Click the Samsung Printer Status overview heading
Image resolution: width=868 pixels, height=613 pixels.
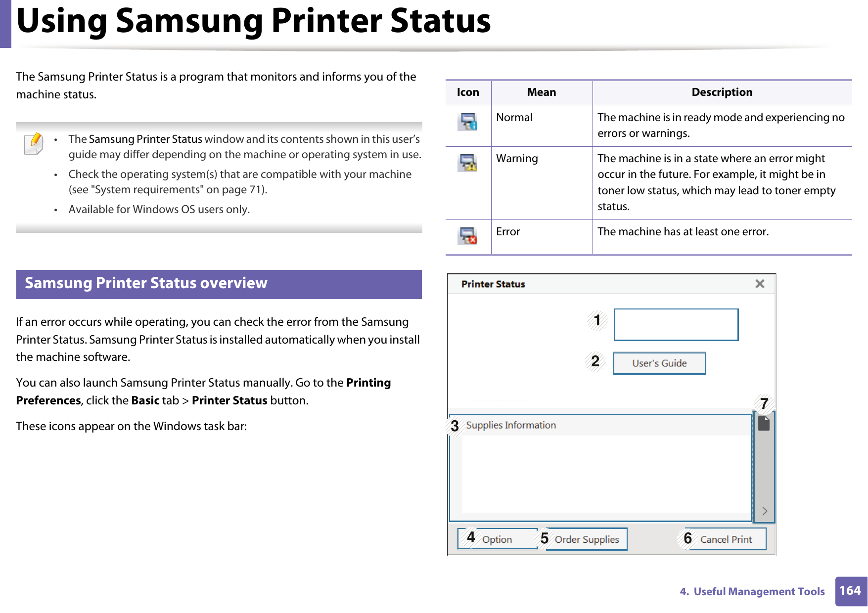coord(146,283)
